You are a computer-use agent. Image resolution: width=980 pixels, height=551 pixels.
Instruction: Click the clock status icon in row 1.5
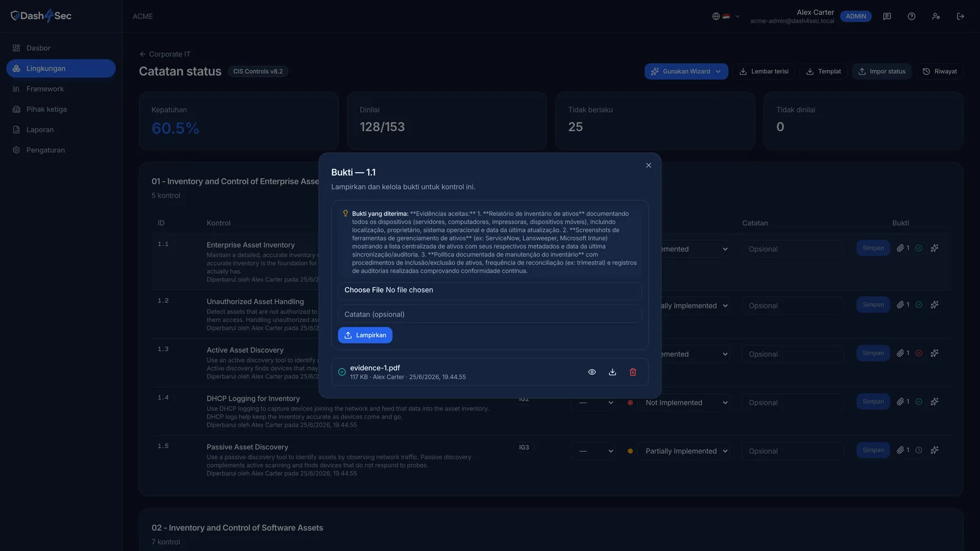919,450
